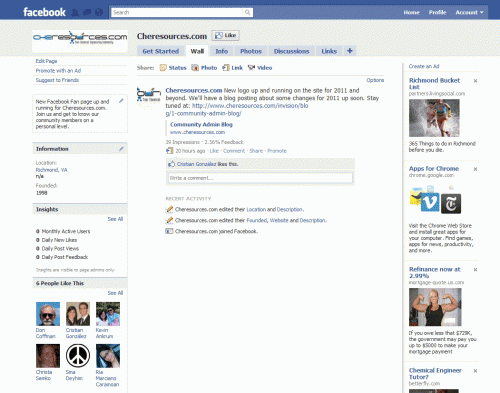Switch to the Photos tab
This screenshot has width=500, height=393.
tap(251, 51)
